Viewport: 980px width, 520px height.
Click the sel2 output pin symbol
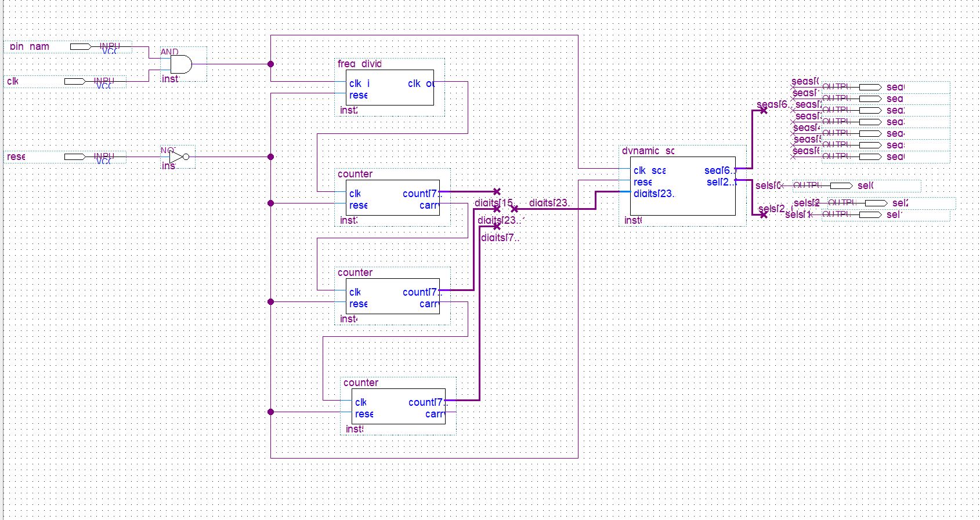[x=876, y=203]
